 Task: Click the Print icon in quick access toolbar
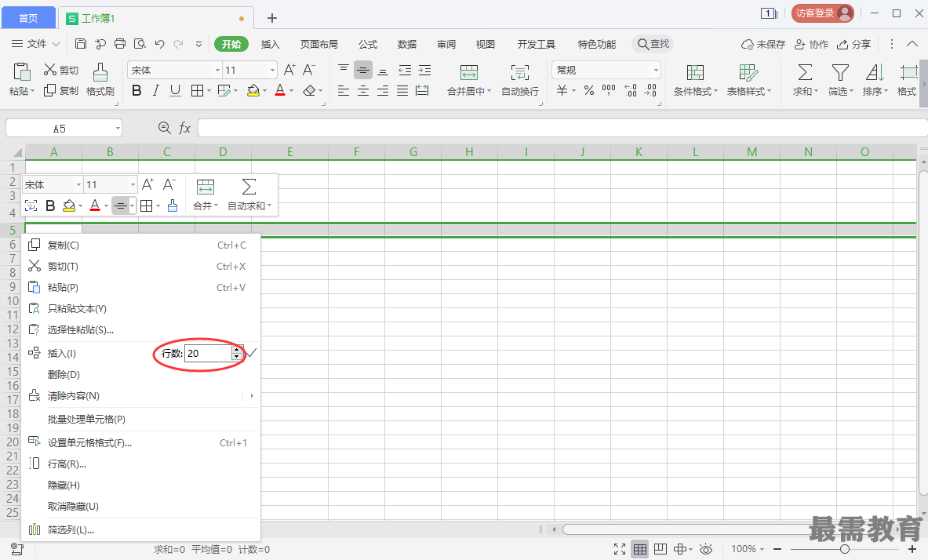click(120, 44)
